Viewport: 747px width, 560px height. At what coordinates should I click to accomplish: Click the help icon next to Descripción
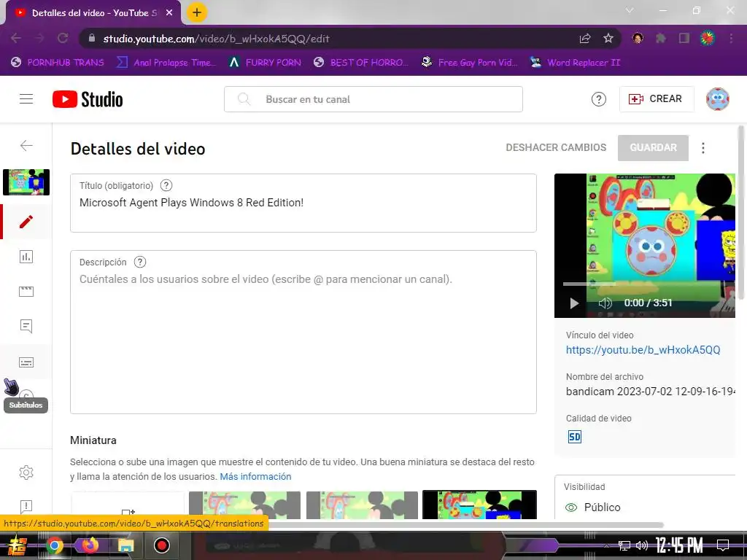(x=139, y=262)
